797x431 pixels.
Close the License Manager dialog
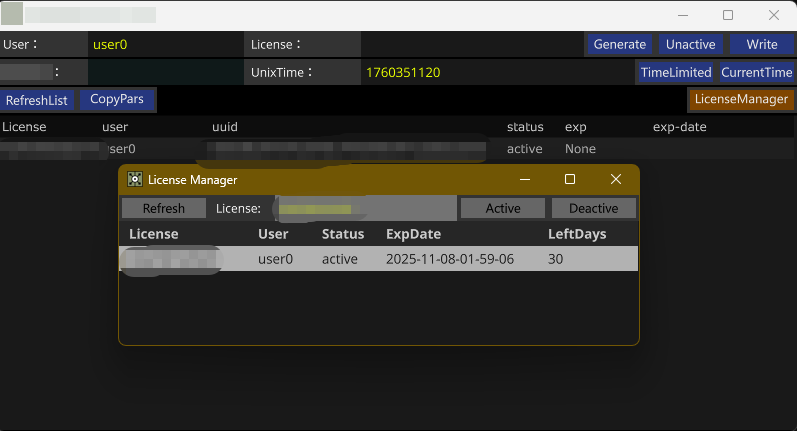click(616, 179)
